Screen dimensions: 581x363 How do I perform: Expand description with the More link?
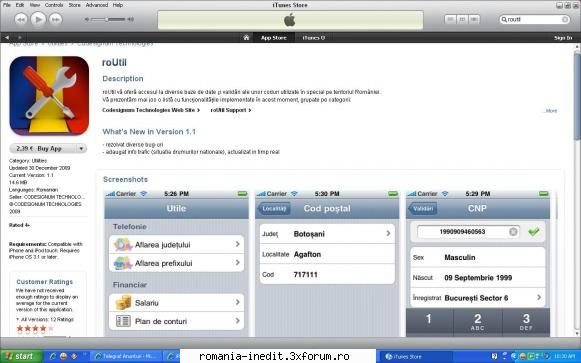pos(551,111)
